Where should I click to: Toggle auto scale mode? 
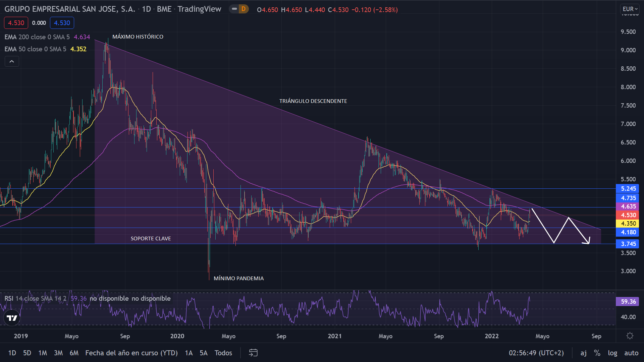tap(631, 353)
